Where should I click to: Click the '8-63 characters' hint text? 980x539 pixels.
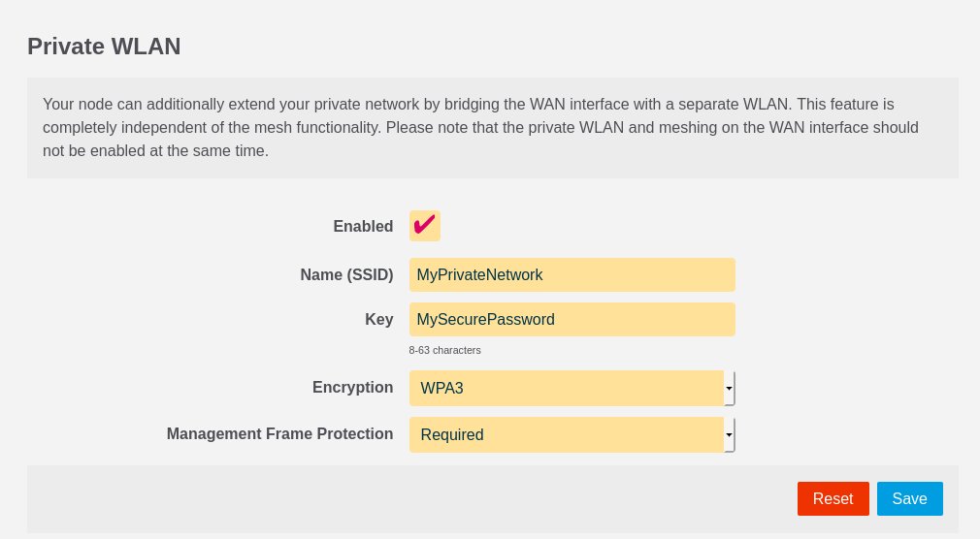tap(445, 350)
